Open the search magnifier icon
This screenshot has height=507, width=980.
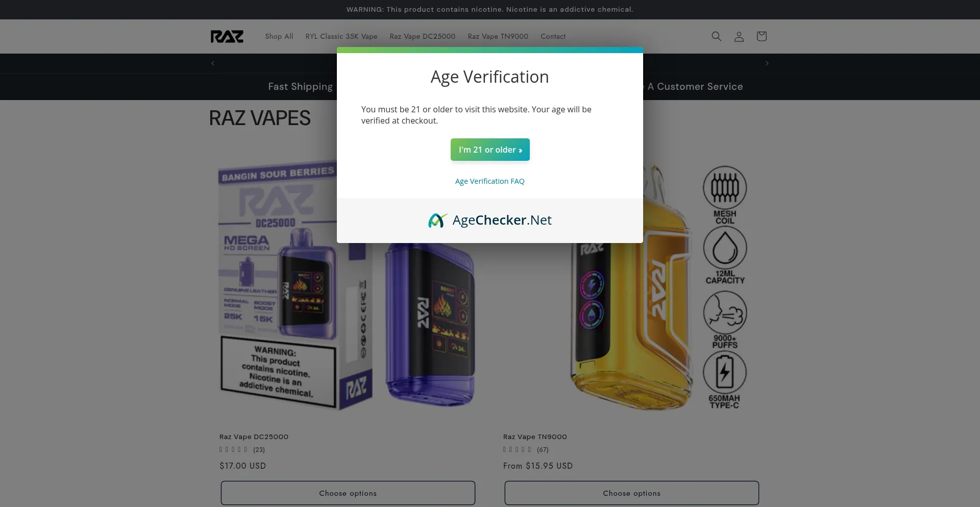pos(716,36)
